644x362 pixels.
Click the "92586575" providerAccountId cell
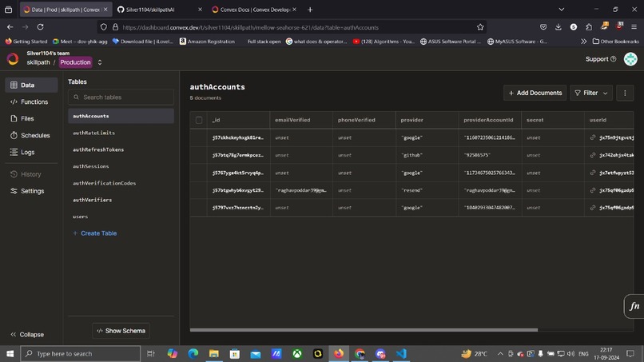click(x=490, y=155)
